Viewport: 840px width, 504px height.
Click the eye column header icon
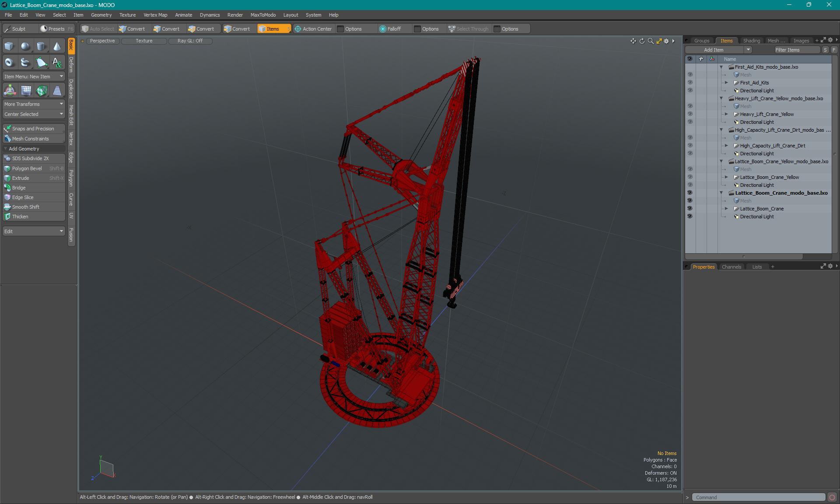click(x=689, y=59)
